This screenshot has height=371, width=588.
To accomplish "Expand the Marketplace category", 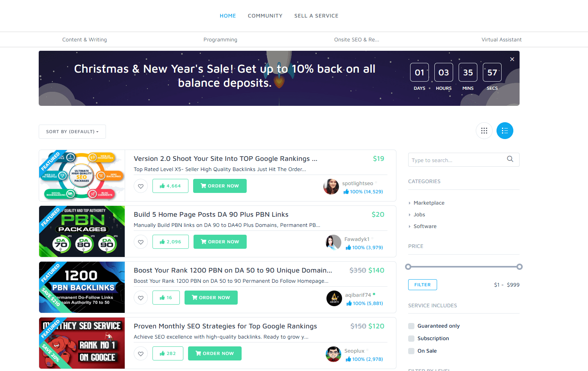I will [x=429, y=203].
